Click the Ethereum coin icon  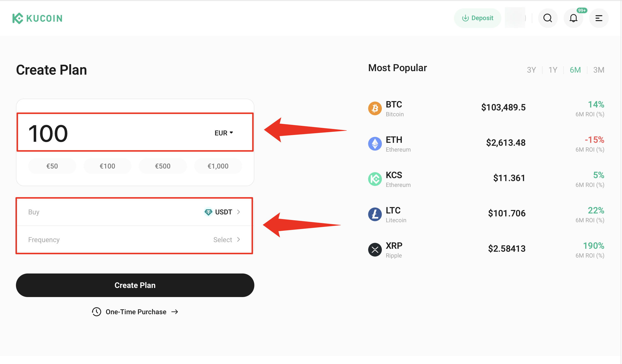click(375, 144)
